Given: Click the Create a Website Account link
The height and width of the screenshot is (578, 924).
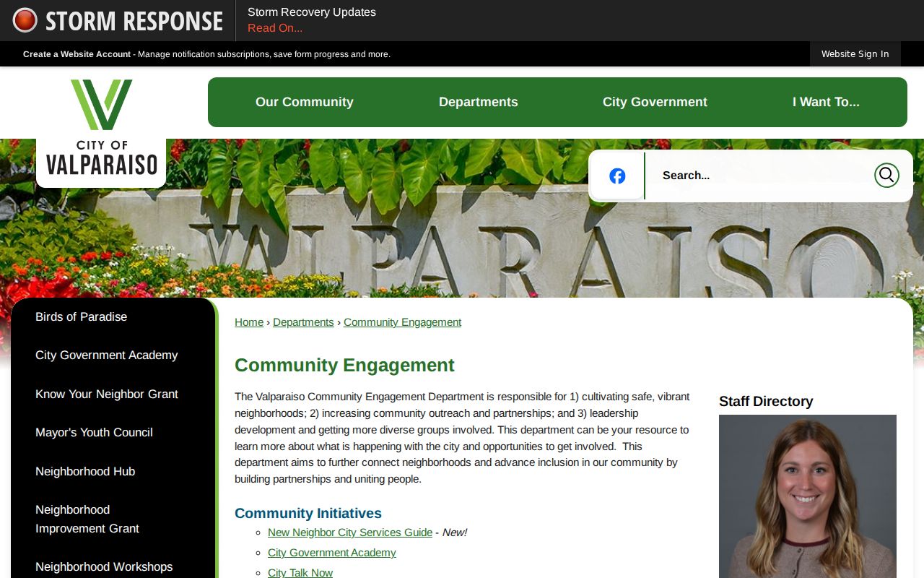Looking at the screenshot, I should (77, 54).
